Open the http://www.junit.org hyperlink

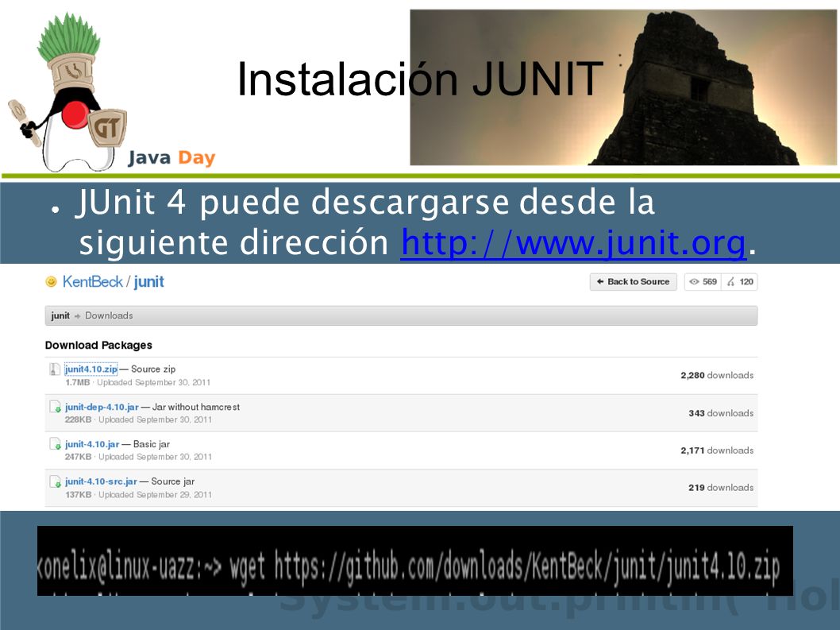point(573,243)
